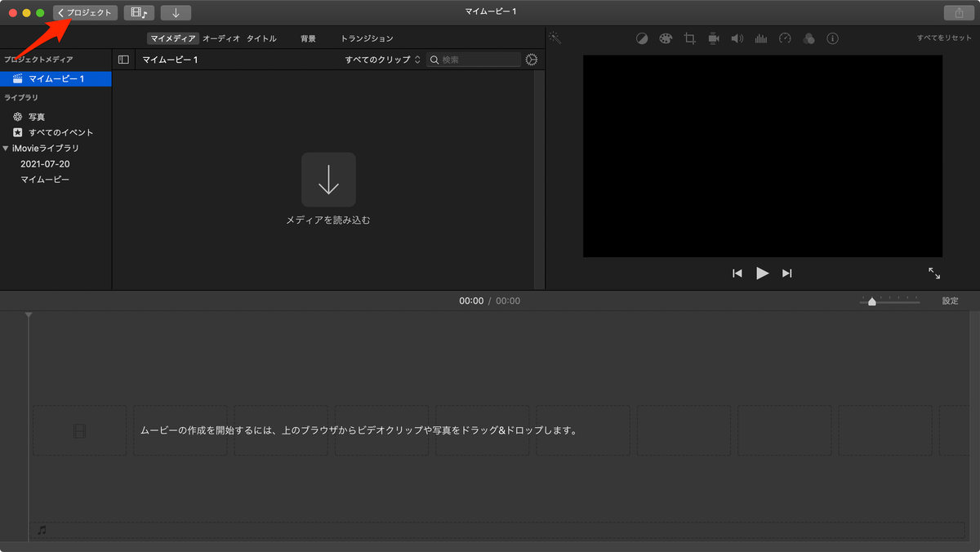Play the movie in the viewer
The width and height of the screenshot is (980, 552).
coord(762,274)
